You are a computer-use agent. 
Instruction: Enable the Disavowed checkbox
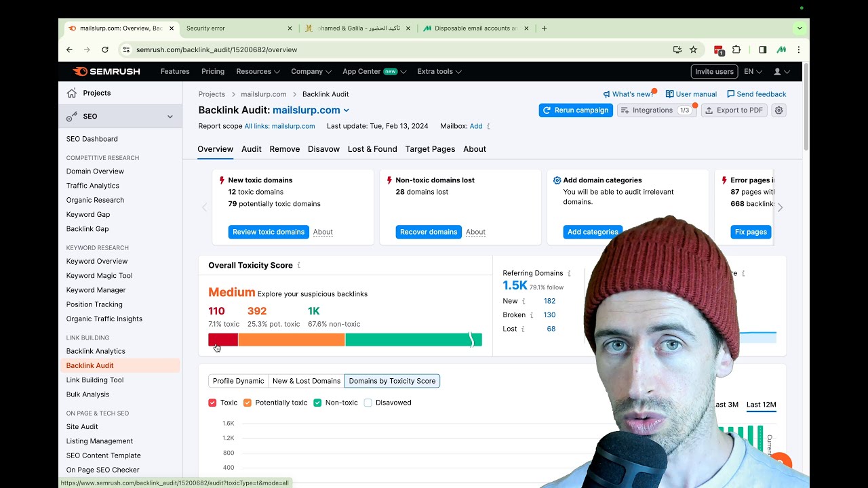pos(368,403)
